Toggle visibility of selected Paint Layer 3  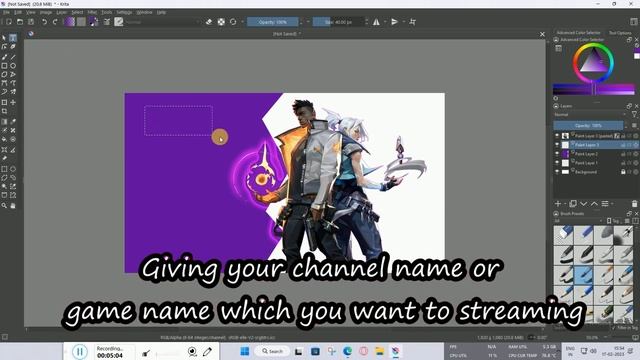point(557,145)
